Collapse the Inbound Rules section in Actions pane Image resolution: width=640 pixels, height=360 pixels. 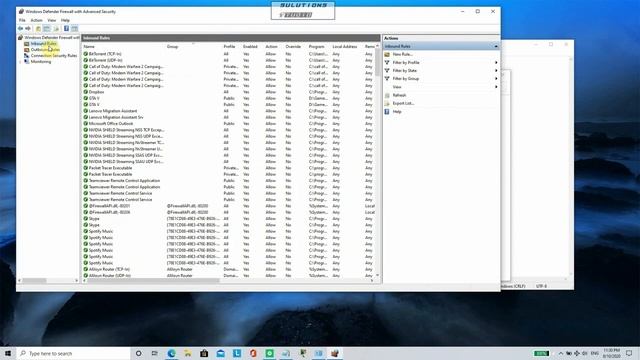(496, 46)
